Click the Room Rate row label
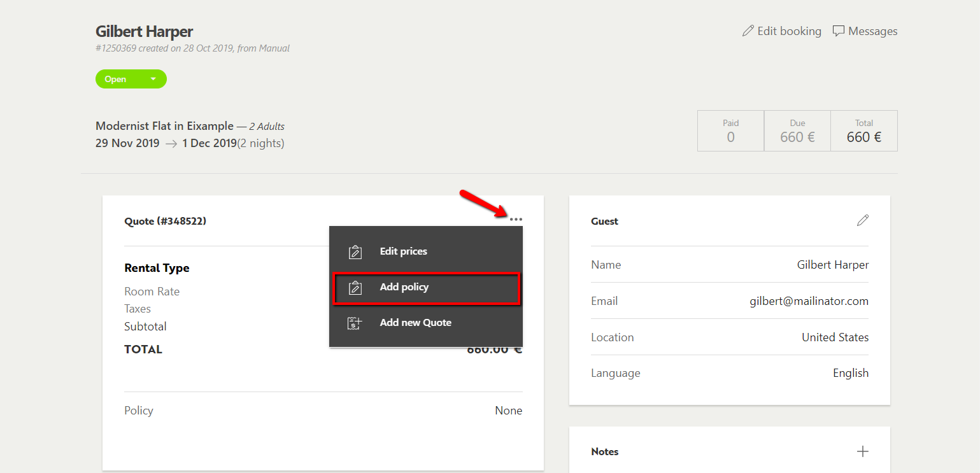Viewport: 980px width, 473px height. [152, 292]
